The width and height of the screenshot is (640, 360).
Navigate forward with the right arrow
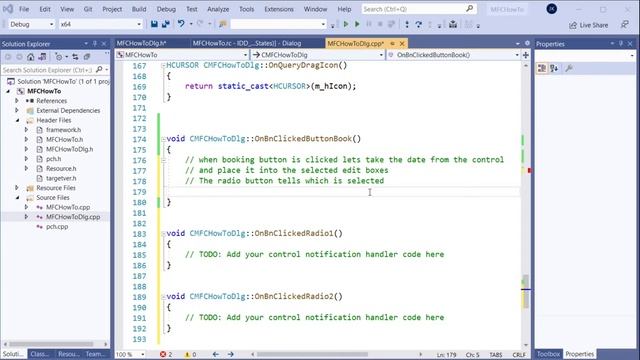(x=231, y=354)
